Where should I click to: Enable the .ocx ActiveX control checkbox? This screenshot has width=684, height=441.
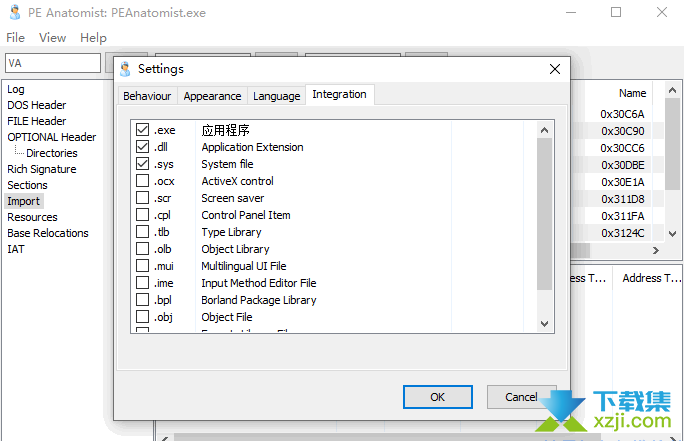142,181
